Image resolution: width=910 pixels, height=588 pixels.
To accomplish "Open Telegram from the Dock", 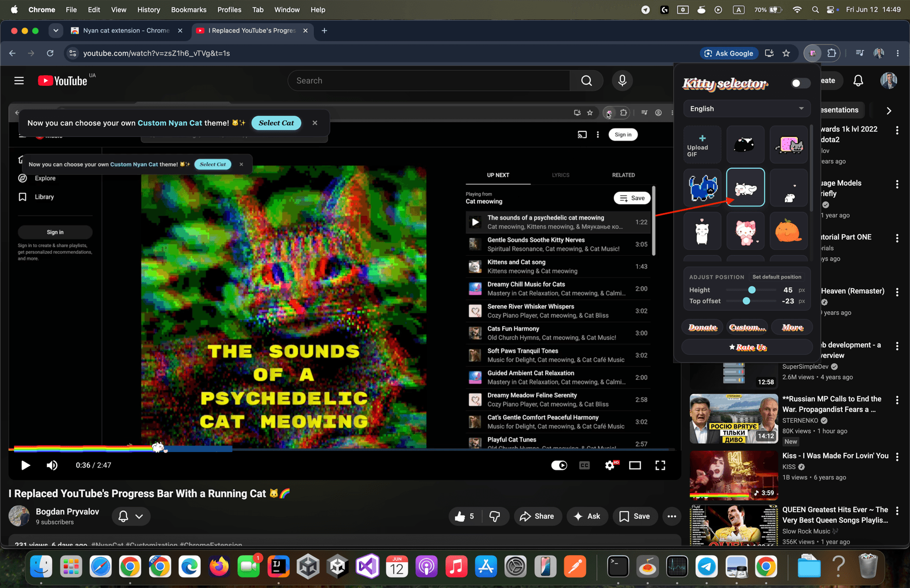I will (707, 566).
